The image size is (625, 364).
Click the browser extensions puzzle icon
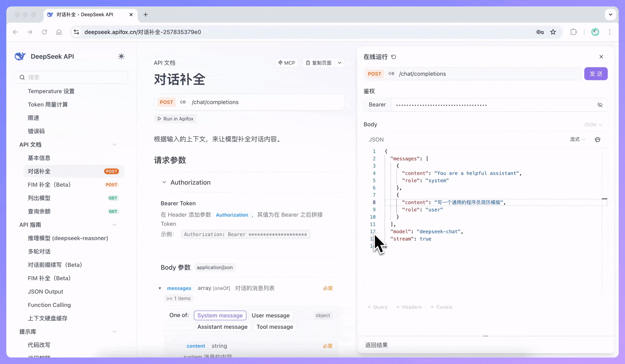573,32
